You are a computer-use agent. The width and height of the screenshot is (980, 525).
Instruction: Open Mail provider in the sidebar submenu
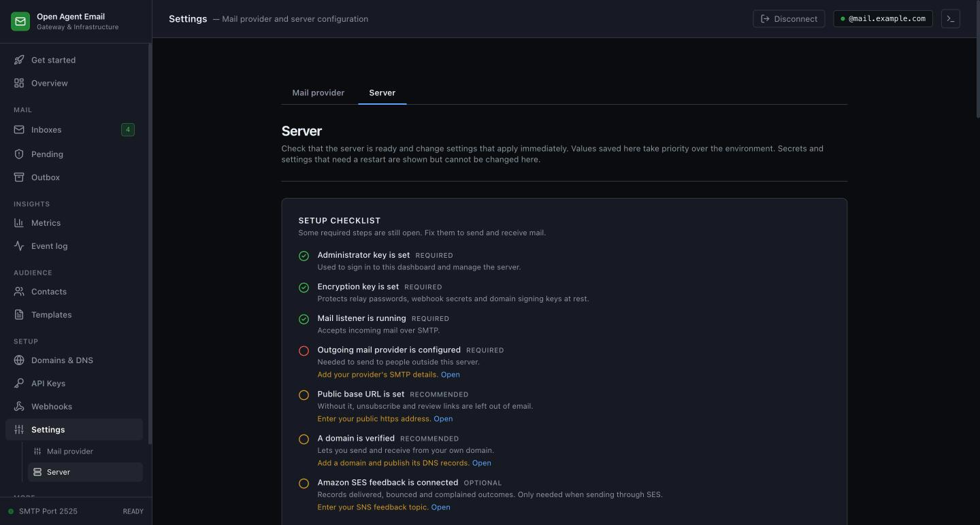point(85,452)
